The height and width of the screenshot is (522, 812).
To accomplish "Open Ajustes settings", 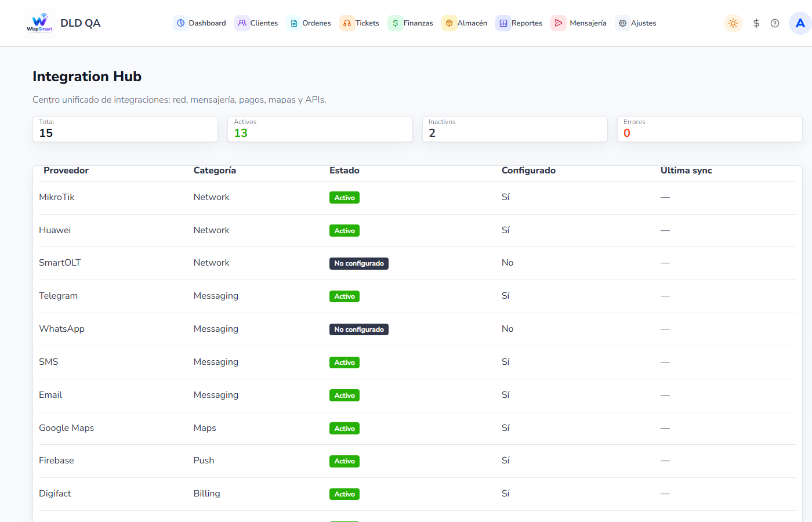I will [636, 23].
